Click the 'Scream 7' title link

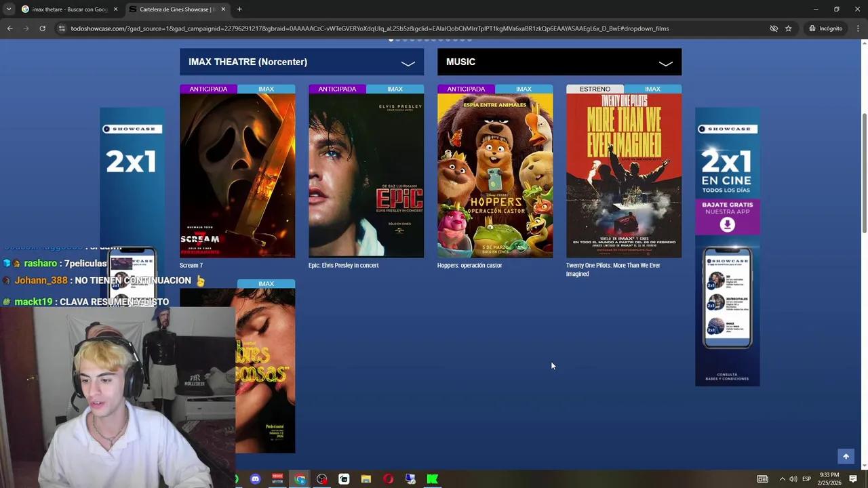tap(191, 265)
